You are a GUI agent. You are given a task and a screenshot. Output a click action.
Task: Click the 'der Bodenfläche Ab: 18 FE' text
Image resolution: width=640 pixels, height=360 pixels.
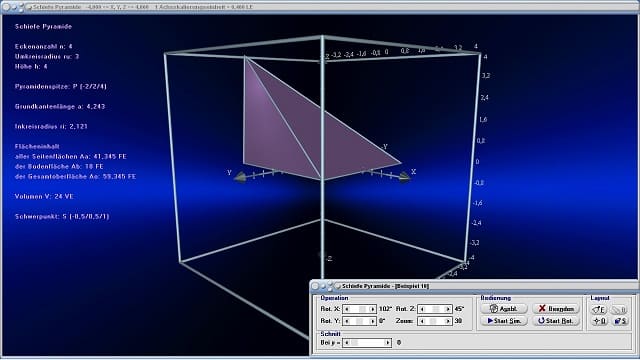click(x=59, y=167)
